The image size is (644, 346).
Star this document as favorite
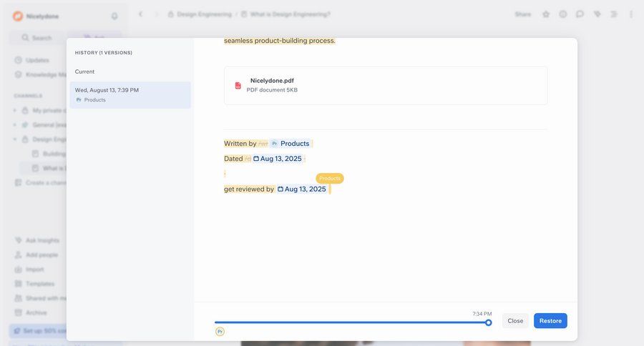pyautogui.click(x=546, y=14)
